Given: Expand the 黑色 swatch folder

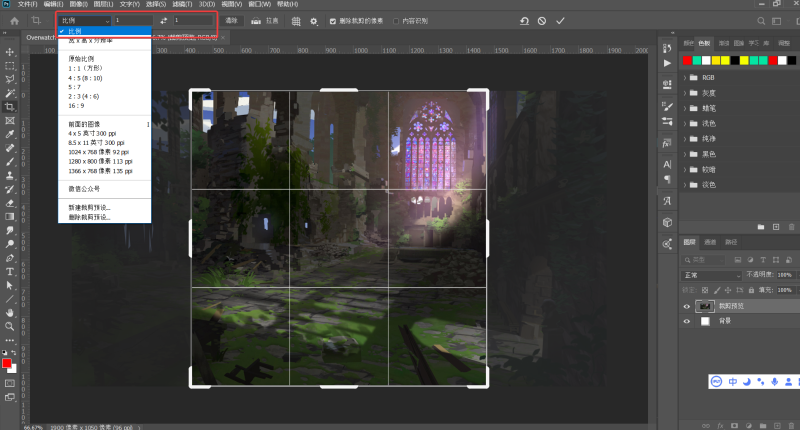Looking at the screenshot, I should pos(685,154).
